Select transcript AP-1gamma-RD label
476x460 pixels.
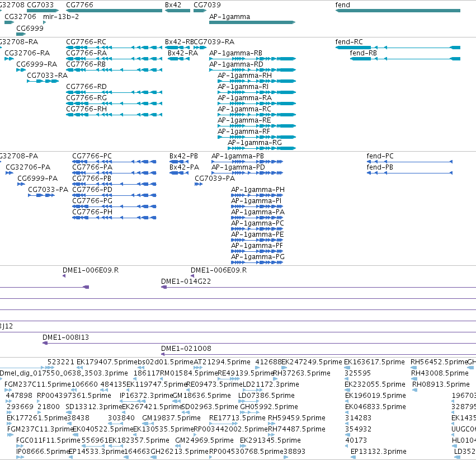[x=236, y=64]
